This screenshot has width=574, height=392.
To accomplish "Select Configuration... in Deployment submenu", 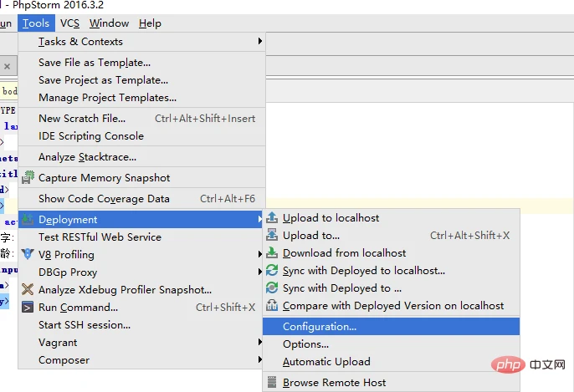I will pyautogui.click(x=320, y=327).
